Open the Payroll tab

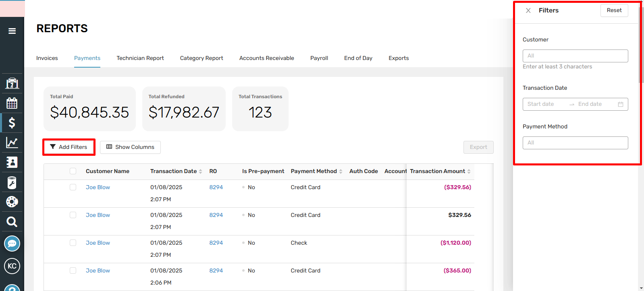click(x=319, y=58)
